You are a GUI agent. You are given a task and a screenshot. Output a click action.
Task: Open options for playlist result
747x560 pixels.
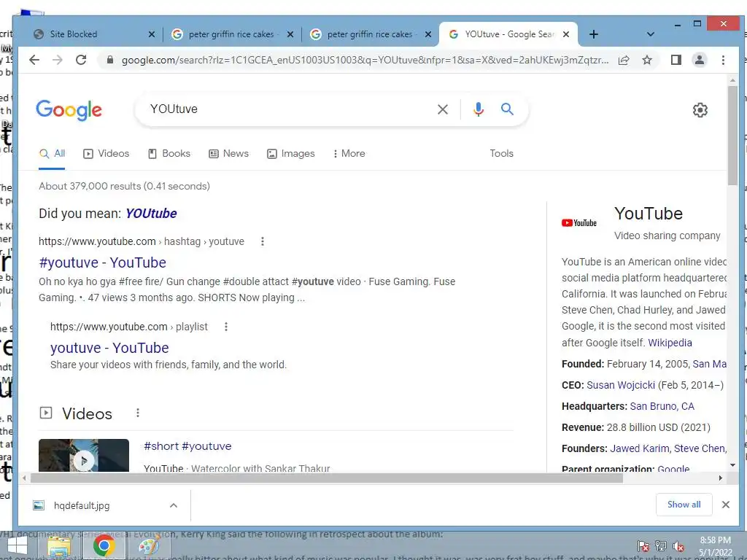[226, 327]
